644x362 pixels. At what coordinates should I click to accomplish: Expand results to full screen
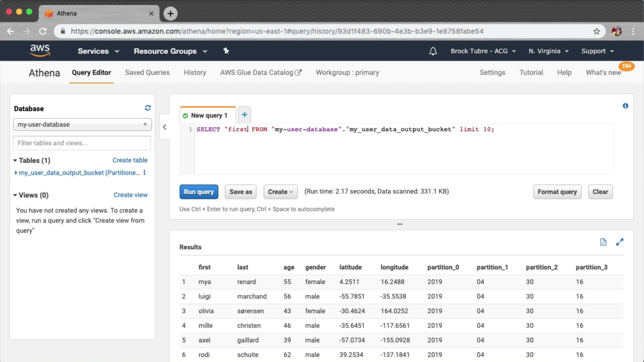click(x=620, y=242)
